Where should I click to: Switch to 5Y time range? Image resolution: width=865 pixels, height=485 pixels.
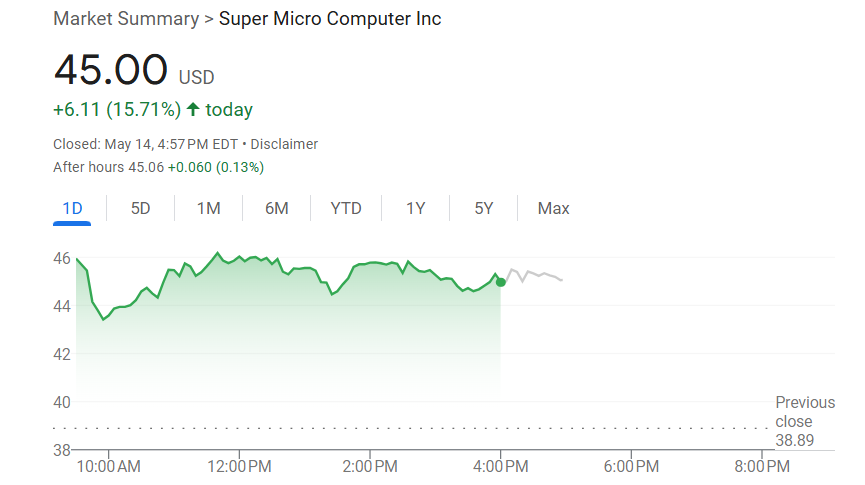[483, 209]
